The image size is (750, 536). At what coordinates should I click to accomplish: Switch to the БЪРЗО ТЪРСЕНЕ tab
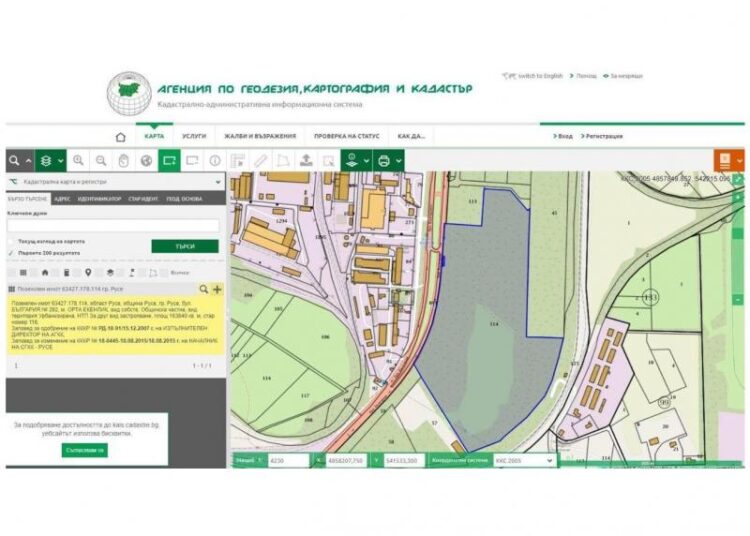pos(28,198)
